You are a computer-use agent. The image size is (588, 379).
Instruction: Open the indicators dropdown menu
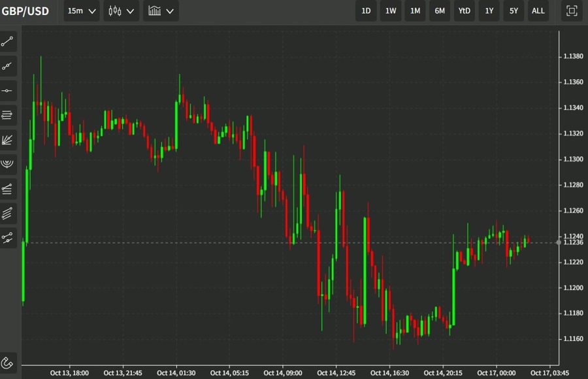click(161, 11)
